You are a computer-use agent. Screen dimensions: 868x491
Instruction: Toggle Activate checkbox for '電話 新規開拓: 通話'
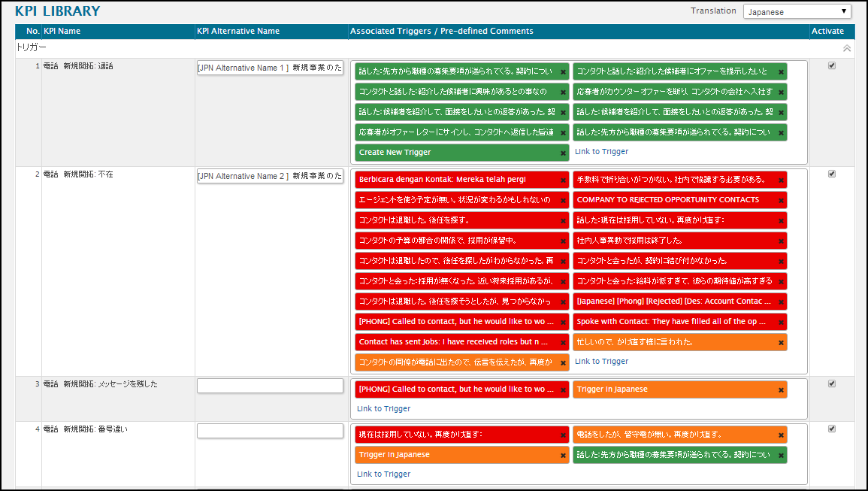click(831, 65)
